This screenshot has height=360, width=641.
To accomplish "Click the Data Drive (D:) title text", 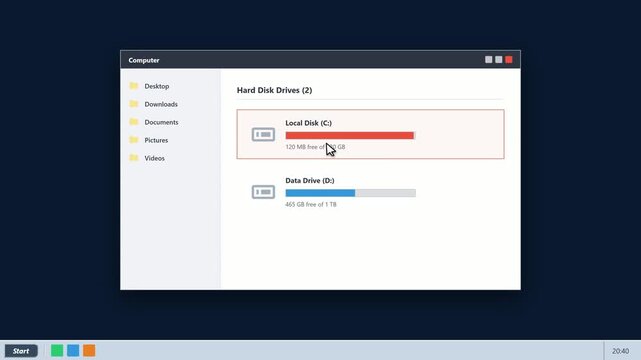I will pyautogui.click(x=310, y=181).
